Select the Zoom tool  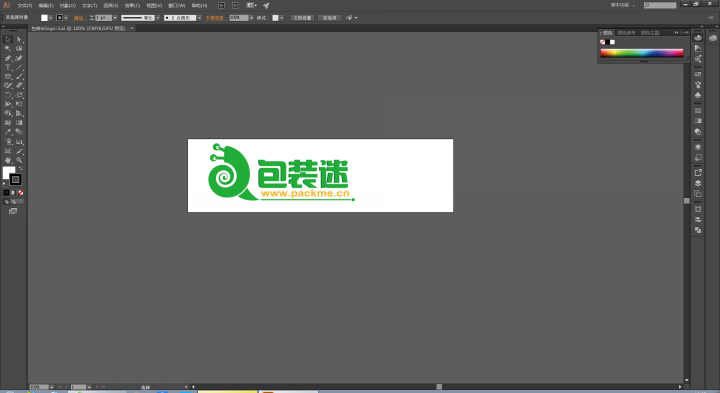point(19,160)
